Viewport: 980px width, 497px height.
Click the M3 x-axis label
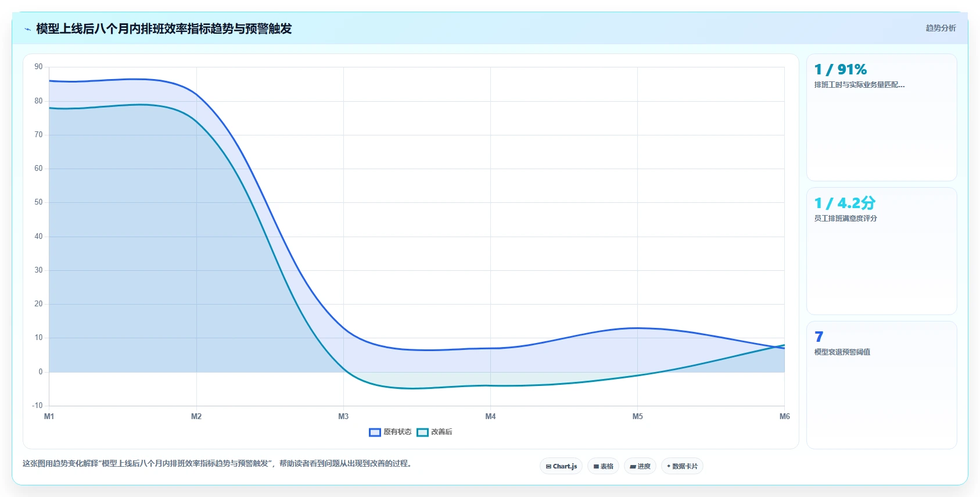[343, 416]
